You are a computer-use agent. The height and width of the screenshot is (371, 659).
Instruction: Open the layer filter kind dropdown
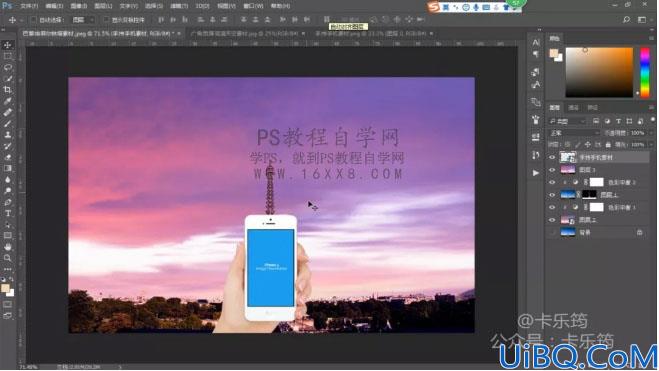567,121
